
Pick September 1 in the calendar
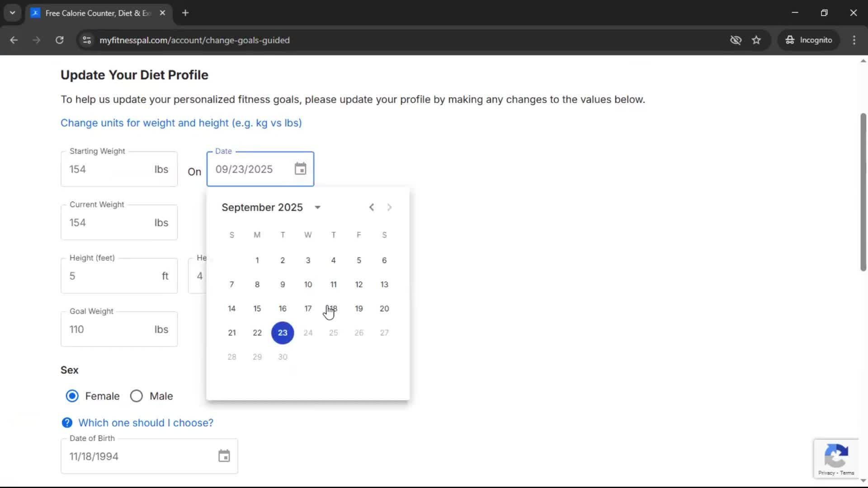[257, 260]
